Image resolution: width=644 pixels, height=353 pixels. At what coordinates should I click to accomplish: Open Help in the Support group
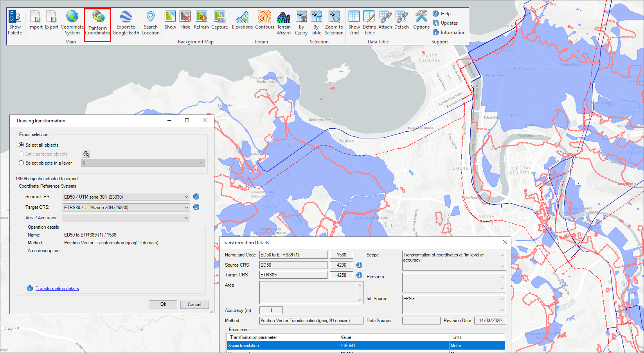pyautogui.click(x=442, y=14)
